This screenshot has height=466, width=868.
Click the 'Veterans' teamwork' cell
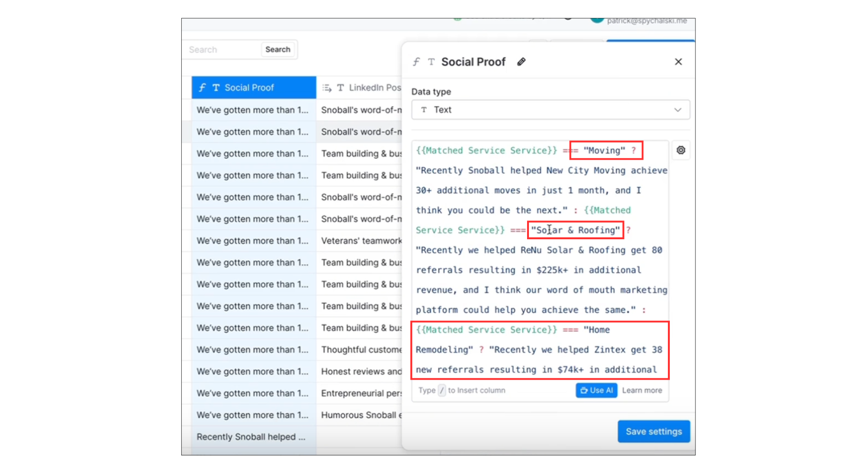coord(359,241)
